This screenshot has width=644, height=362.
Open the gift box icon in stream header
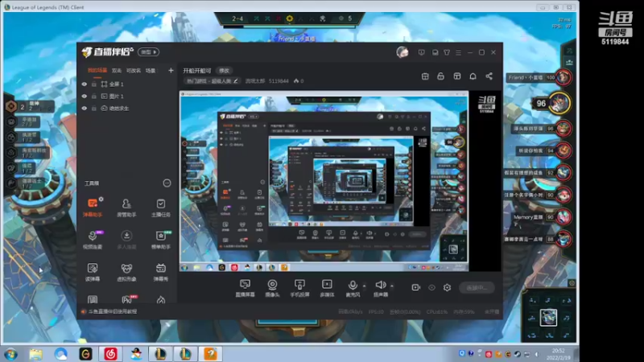tap(425, 76)
